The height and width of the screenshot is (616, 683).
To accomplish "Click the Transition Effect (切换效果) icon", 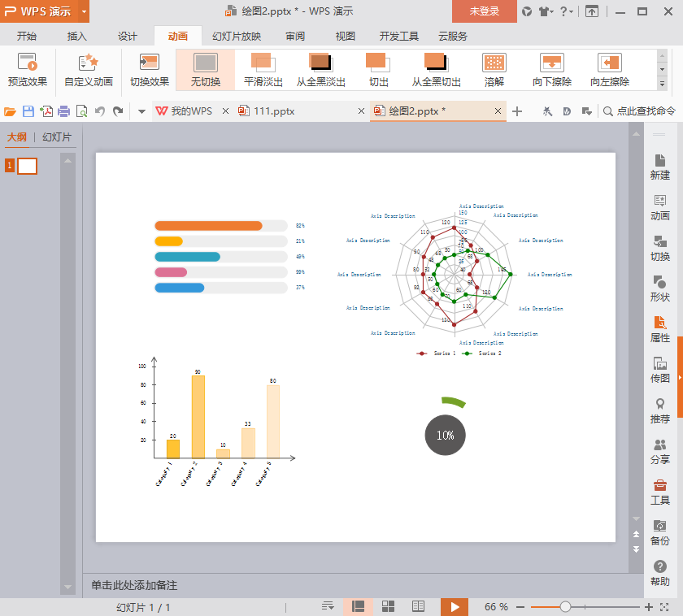I will tap(150, 70).
